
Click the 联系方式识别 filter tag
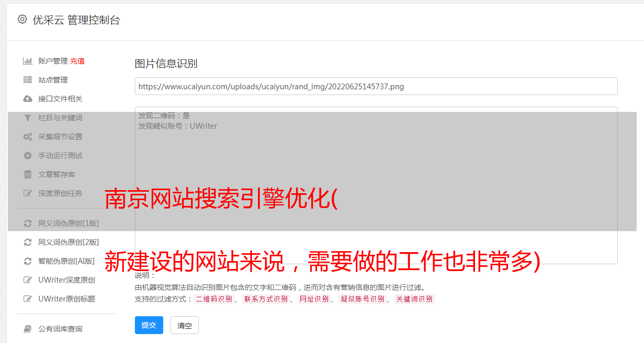[x=266, y=299]
